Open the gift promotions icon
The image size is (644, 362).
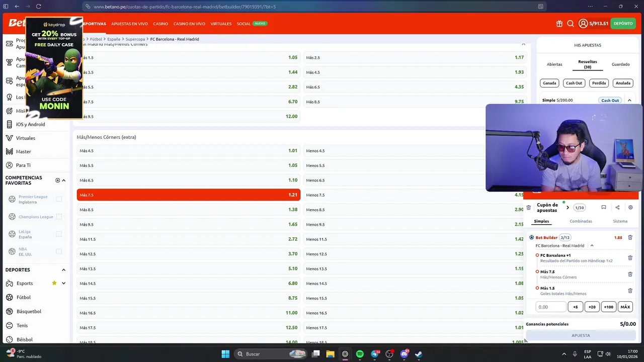tap(559, 24)
